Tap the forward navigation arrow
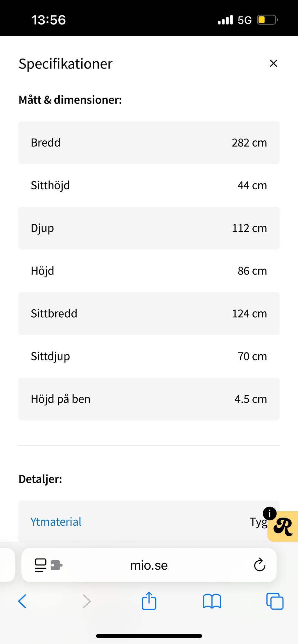Viewport: 298px width, 644px height. tap(87, 601)
